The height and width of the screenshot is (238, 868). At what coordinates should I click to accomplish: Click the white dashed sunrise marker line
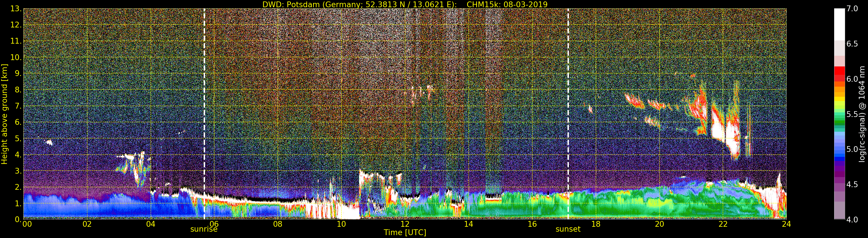[204, 114]
